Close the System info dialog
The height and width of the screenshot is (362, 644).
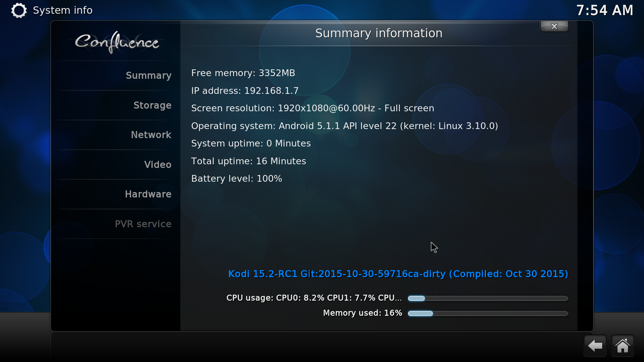pyautogui.click(x=554, y=26)
